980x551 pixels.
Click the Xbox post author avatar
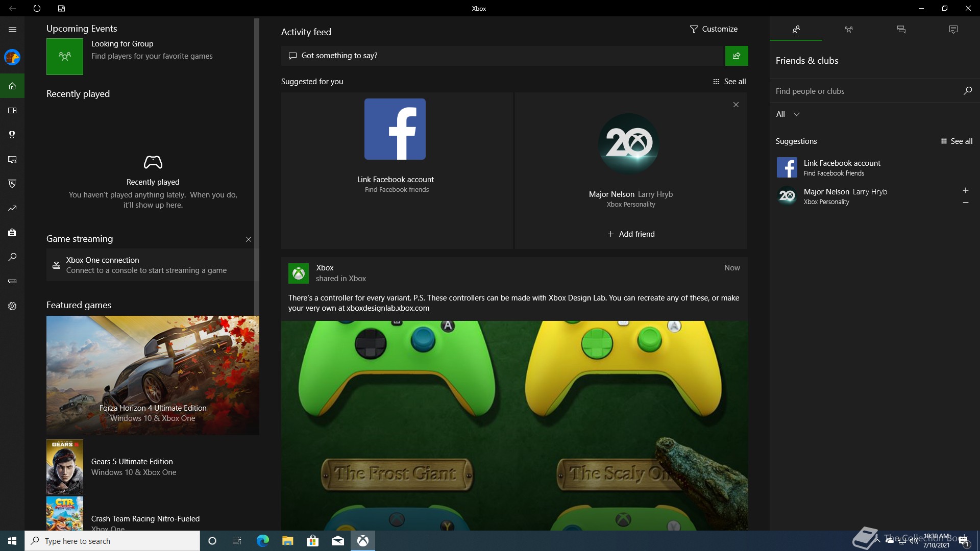coord(299,273)
